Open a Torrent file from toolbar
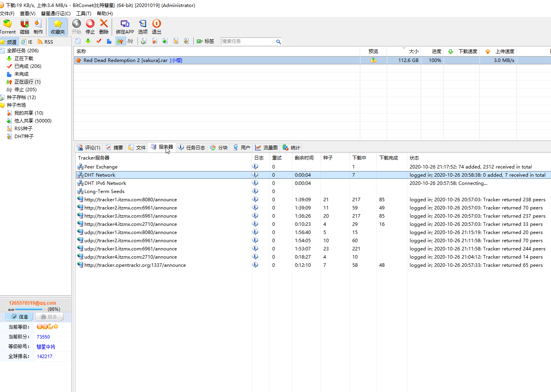This screenshot has width=551, height=392. pyautogui.click(x=7, y=27)
